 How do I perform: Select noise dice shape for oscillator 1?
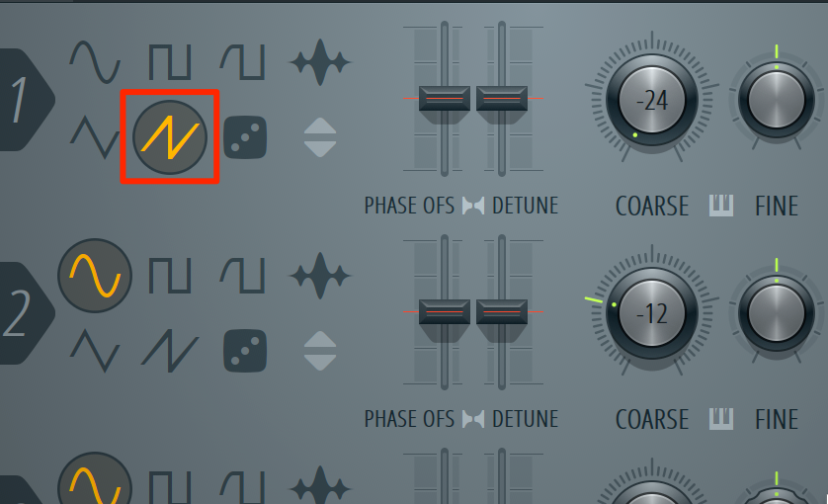point(245,137)
